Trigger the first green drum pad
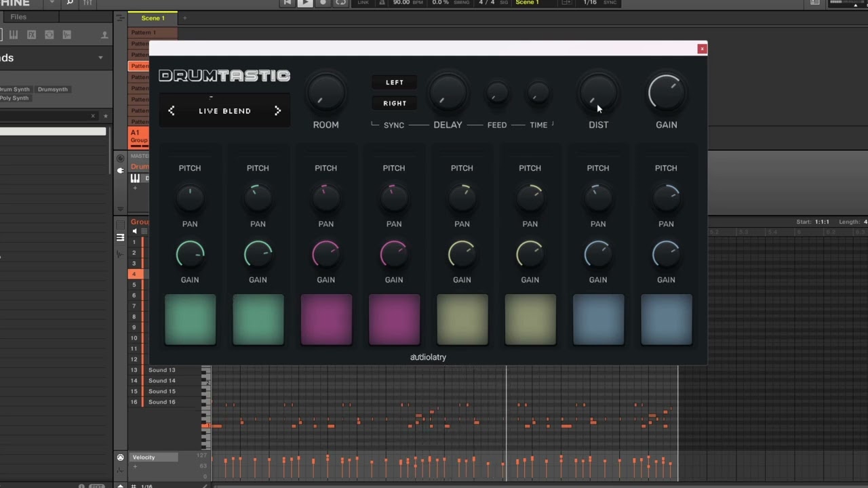Viewport: 868px width, 488px height. [190, 320]
